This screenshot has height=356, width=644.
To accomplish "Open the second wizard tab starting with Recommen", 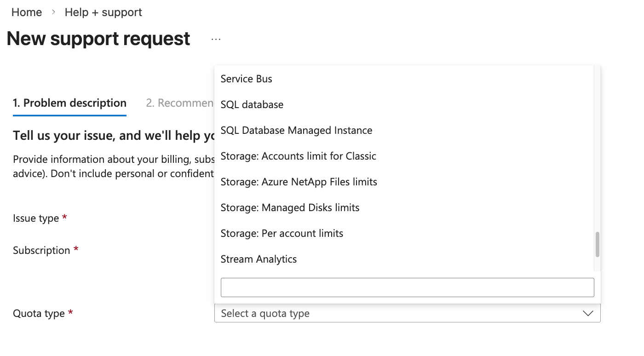I will (180, 103).
